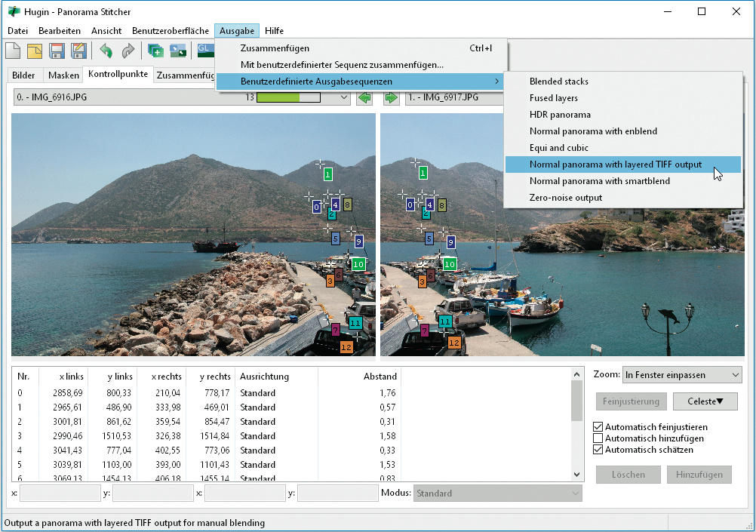Switch to the Masken tab
756x532 pixels.
pyautogui.click(x=63, y=75)
